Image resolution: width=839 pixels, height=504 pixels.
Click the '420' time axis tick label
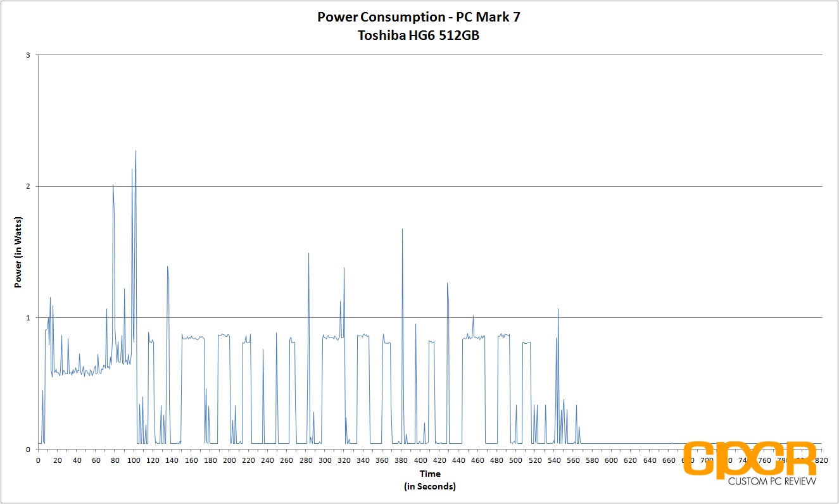pyautogui.click(x=439, y=460)
